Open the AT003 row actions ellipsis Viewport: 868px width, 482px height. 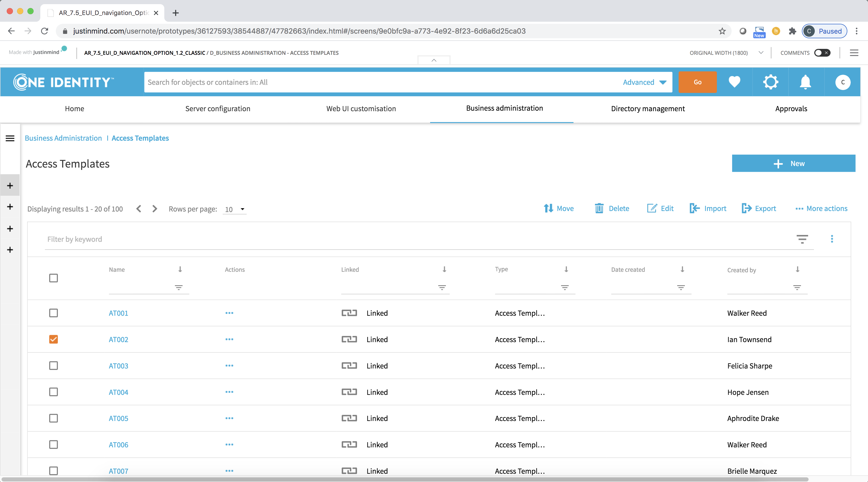point(229,366)
